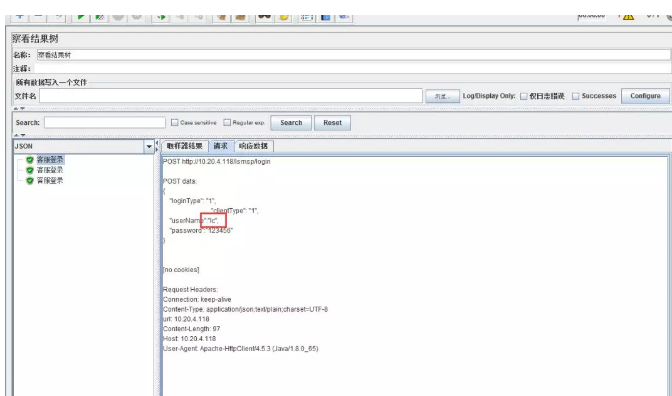Switch to the 取样器结果 tab
672x396 pixels.
click(185, 146)
